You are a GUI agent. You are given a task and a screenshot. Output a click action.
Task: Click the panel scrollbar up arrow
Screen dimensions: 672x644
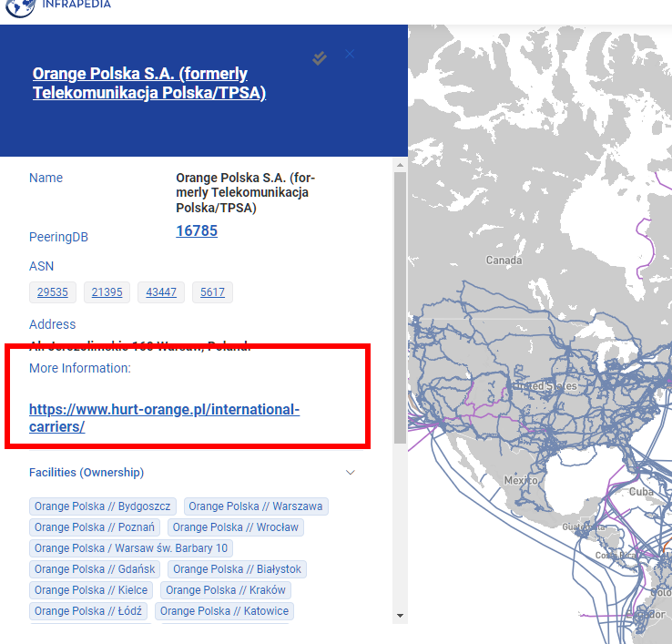point(400,165)
